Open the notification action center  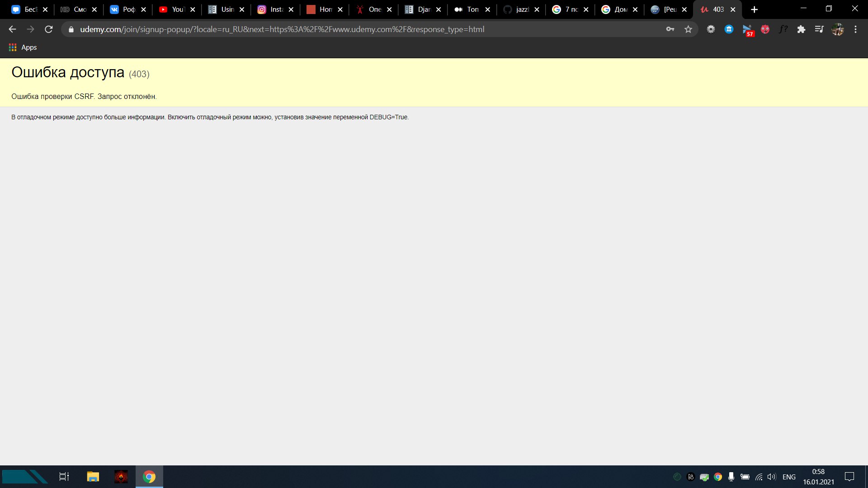[x=849, y=477]
